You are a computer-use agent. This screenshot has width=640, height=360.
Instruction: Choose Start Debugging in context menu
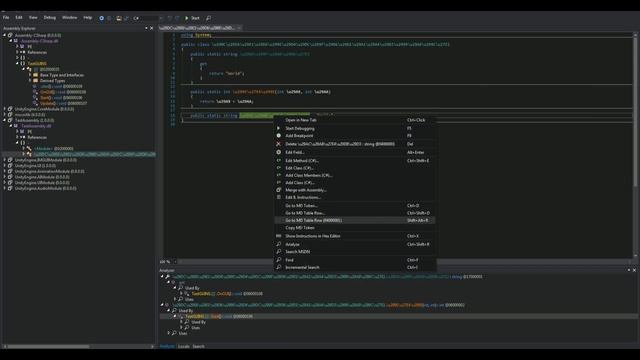point(355,129)
